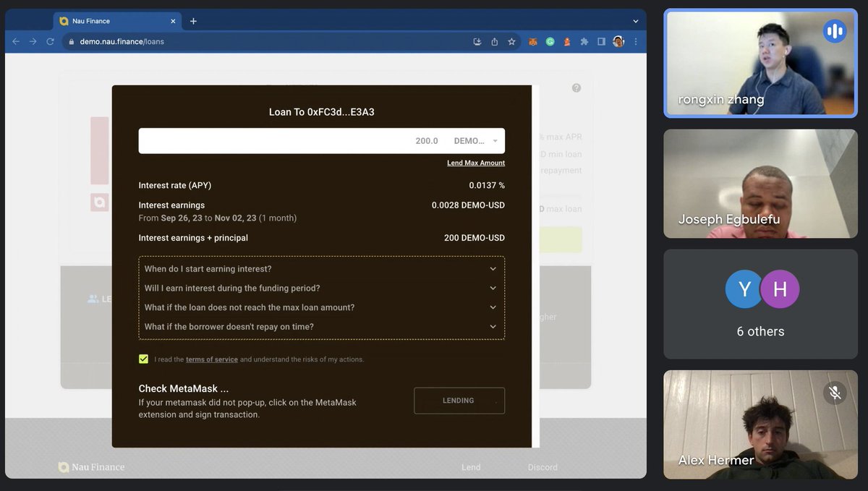Image resolution: width=868 pixels, height=491 pixels.
Task: Select Joseph Egbulefu's video tile
Action: click(x=760, y=184)
